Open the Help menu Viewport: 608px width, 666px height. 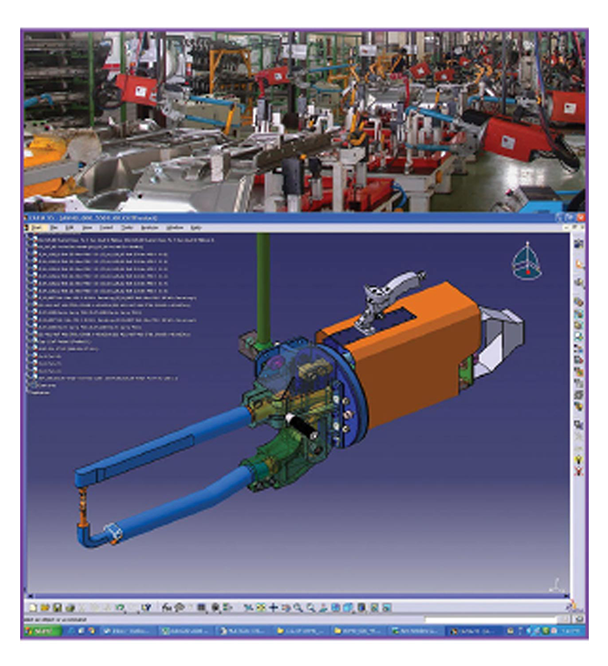[x=195, y=228]
